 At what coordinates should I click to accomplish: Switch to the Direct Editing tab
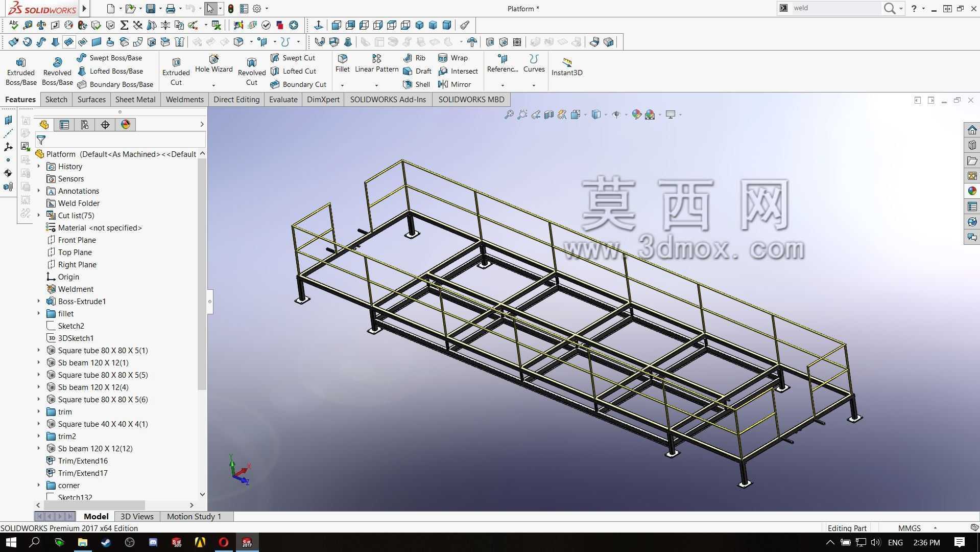pos(236,99)
